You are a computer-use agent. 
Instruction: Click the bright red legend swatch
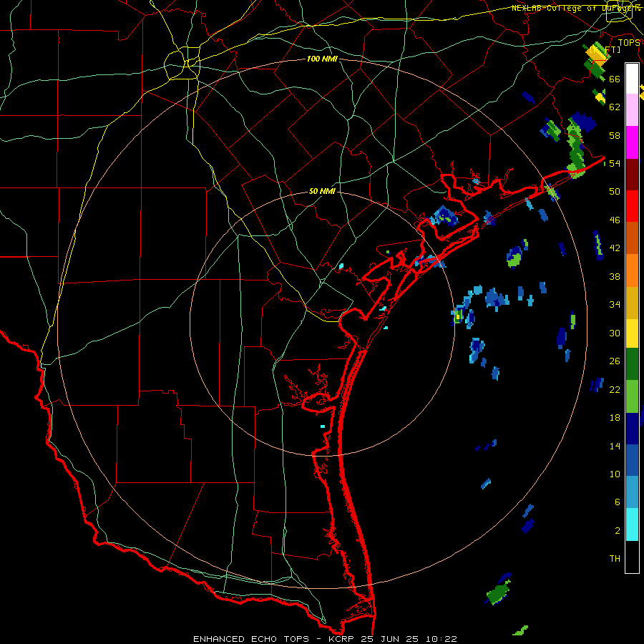pos(632,206)
